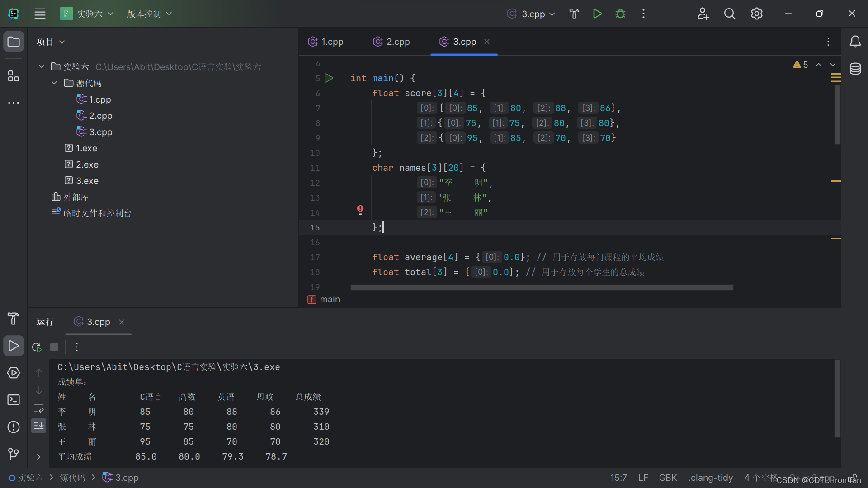Click the Build hammer icon in toolbar
Viewport: 868px width, 488px height.
pos(574,14)
